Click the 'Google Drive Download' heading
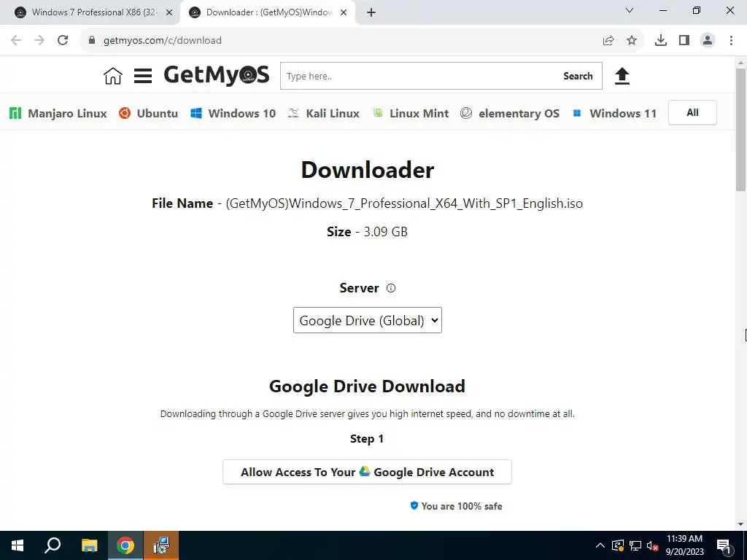Screen dimensions: 747x560 [367, 386]
